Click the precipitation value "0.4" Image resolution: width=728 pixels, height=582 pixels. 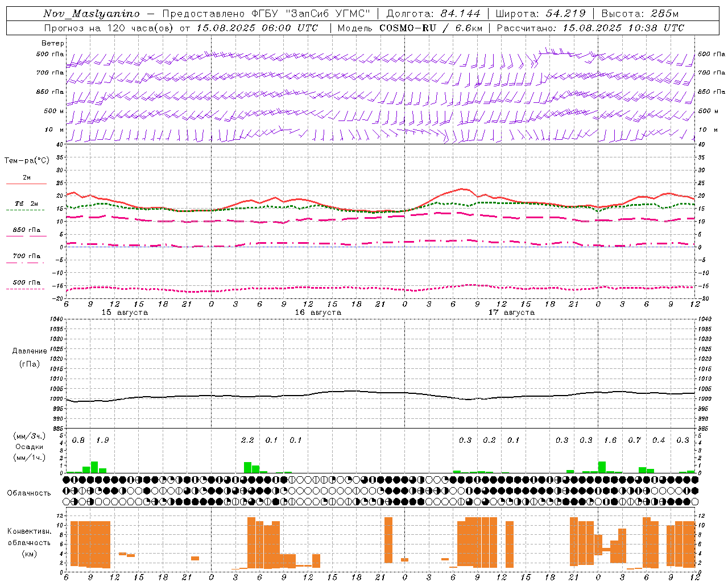659,440
